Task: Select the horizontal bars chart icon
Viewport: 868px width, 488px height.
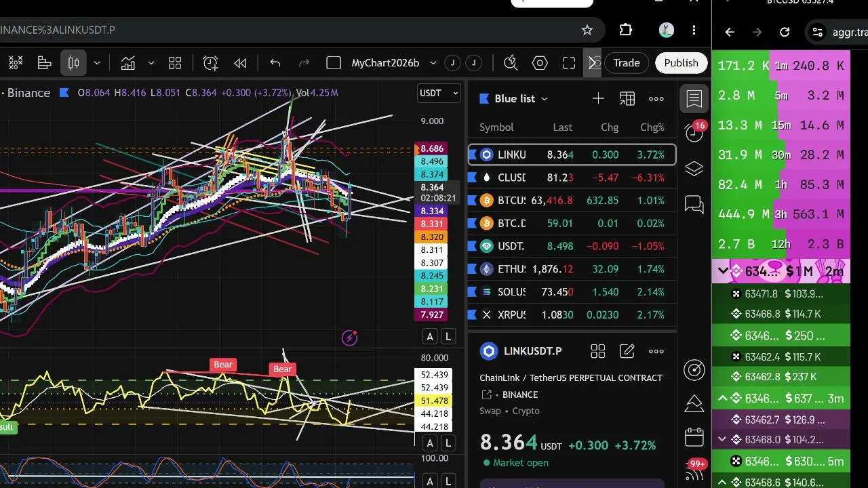Action: [45, 63]
